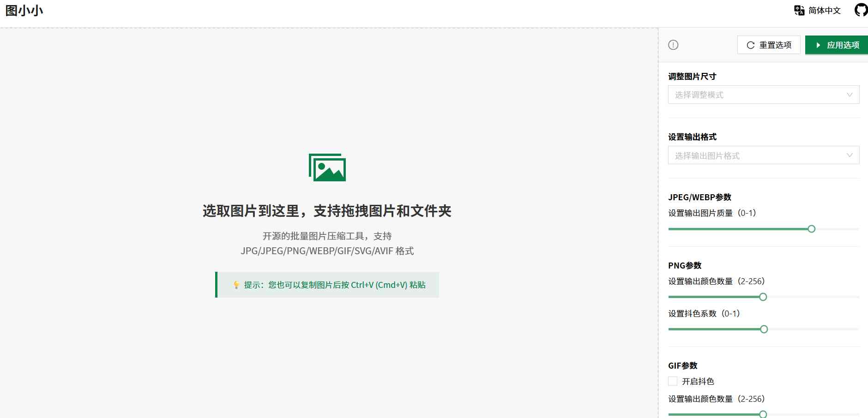Open the 选择输出图片格式 dropdown
The width and height of the screenshot is (868, 418).
(763, 155)
